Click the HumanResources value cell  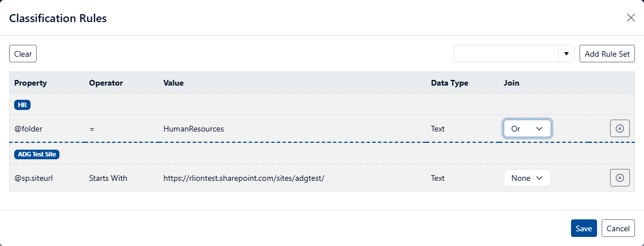(194, 129)
